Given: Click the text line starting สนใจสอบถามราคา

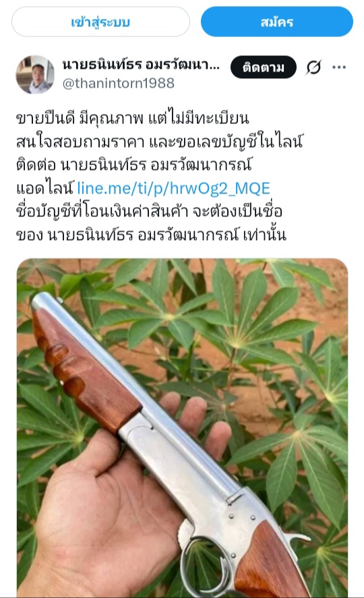Looking at the screenshot, I should [159, 142].
